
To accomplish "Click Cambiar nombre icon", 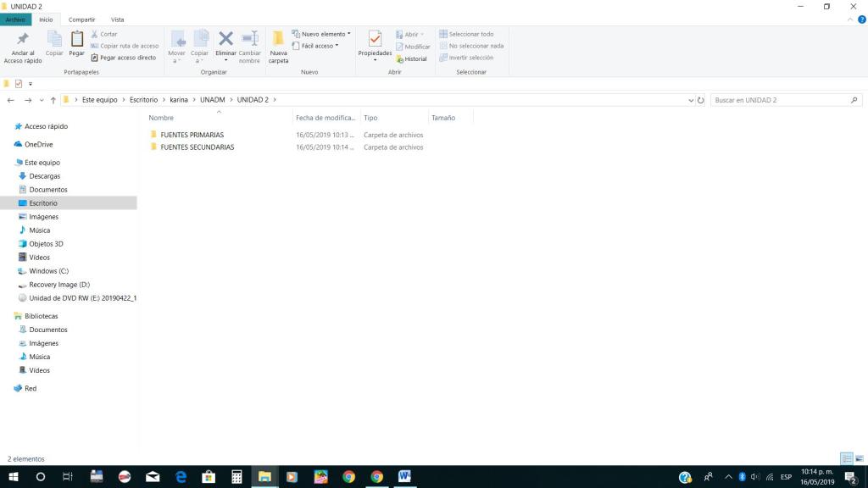I will 250,47.
